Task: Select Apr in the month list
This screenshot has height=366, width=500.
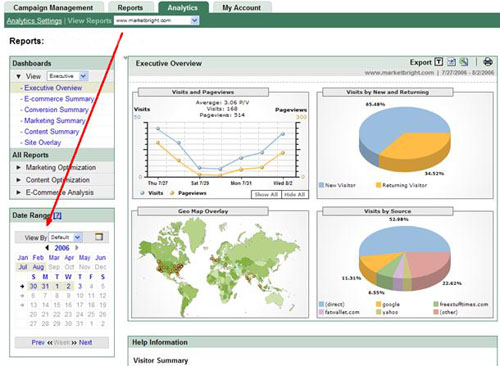Action: 69,258
